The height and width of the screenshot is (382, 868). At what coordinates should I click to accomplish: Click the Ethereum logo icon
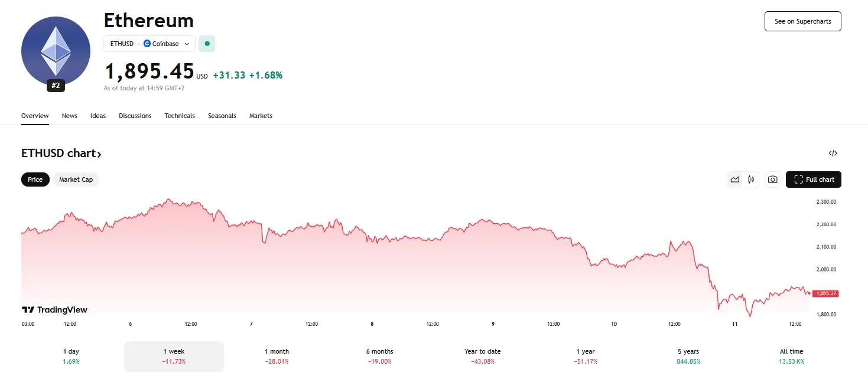tap(56, 52)
